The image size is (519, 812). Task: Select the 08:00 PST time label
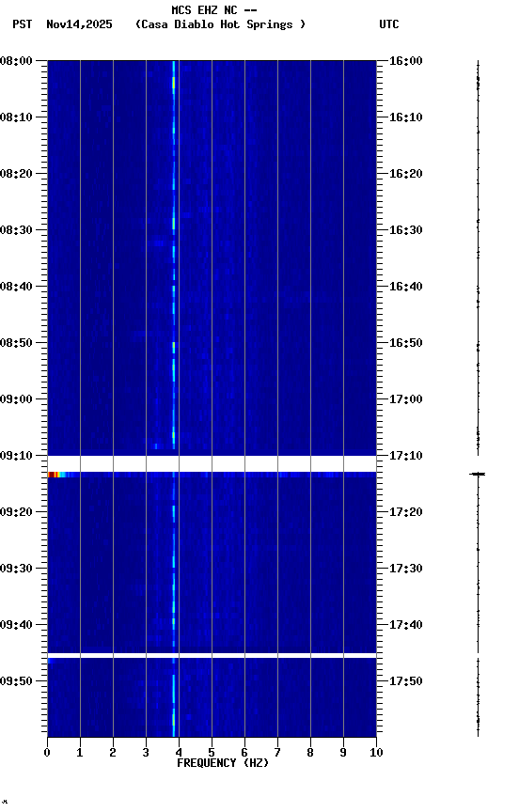click(x=16, y=61)
